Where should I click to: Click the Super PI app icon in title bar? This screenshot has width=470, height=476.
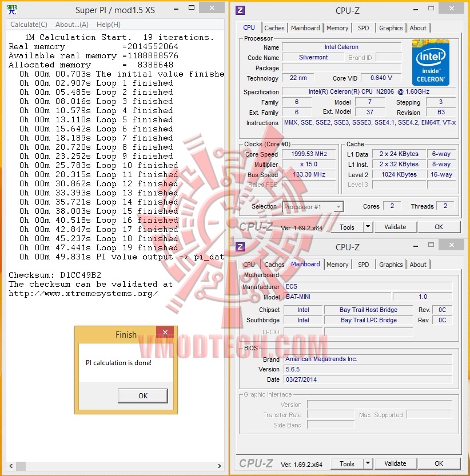12,10
